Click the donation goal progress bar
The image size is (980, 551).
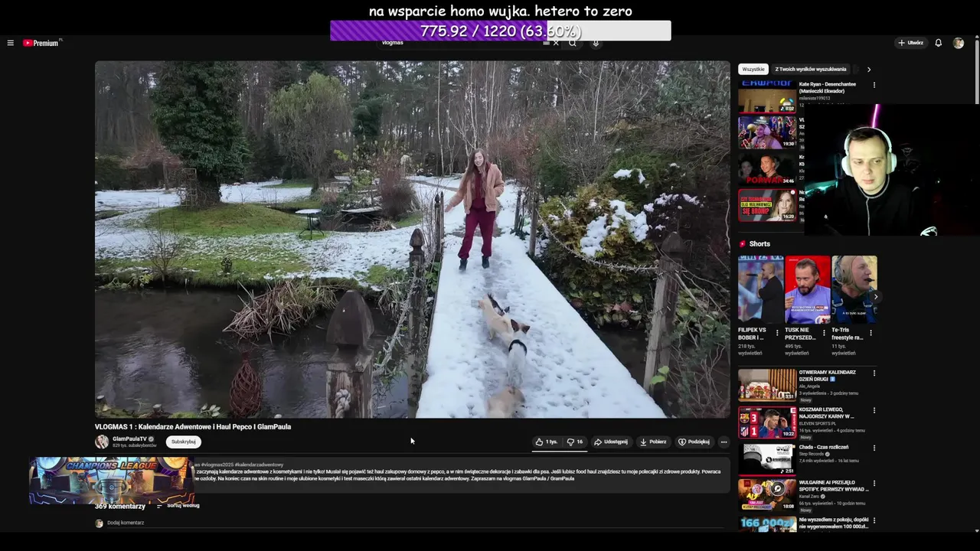pyautogui.click(x=500, y=31)
